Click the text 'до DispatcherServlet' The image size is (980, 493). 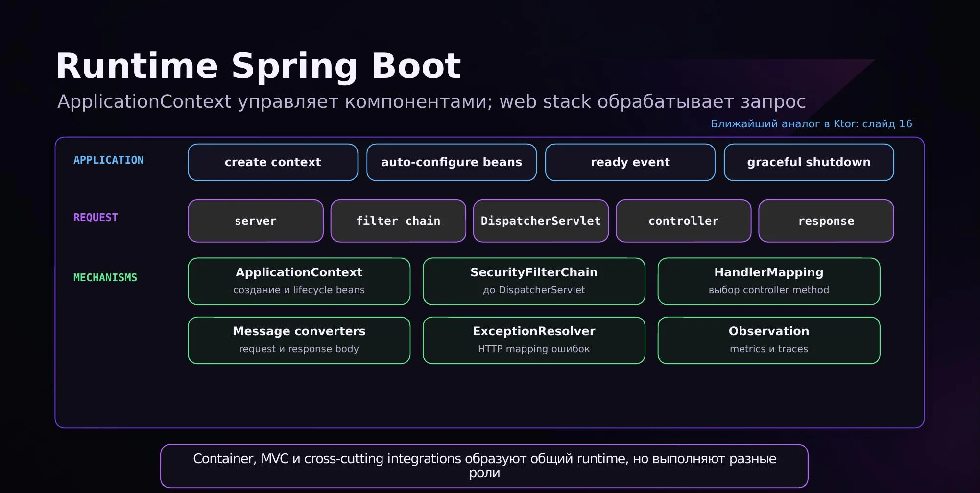tap(534, 290)
